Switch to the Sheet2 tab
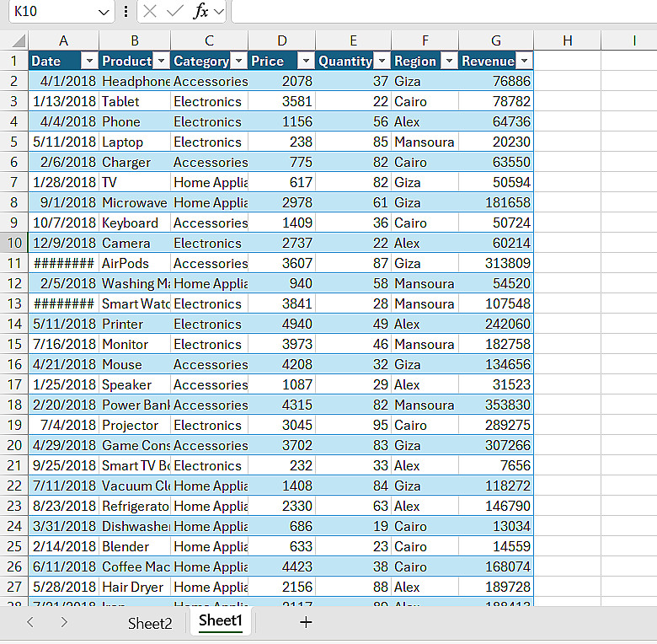This screenshot has width=657, height=644. coord(150,624)
